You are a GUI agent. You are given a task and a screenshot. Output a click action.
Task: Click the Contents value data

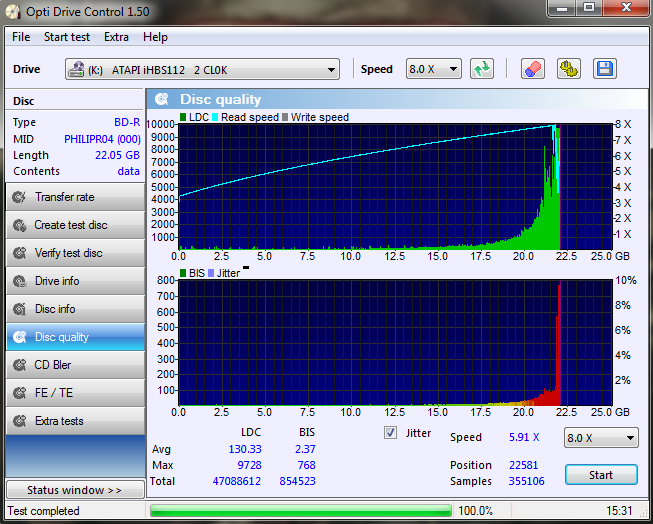point(129,171)
